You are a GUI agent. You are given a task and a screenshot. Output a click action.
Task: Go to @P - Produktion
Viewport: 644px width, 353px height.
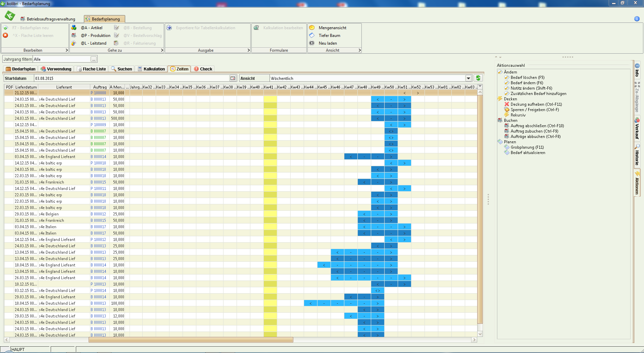pos(95,36)
